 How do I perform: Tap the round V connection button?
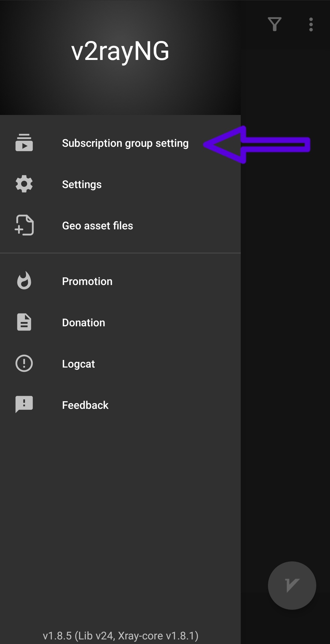(x=292, y=586)
